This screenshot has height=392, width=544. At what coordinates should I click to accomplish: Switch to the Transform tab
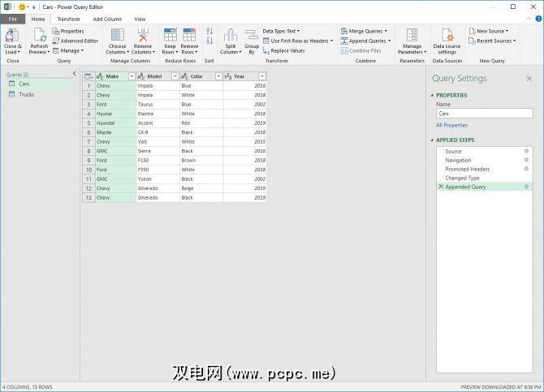tap(69, 19)
